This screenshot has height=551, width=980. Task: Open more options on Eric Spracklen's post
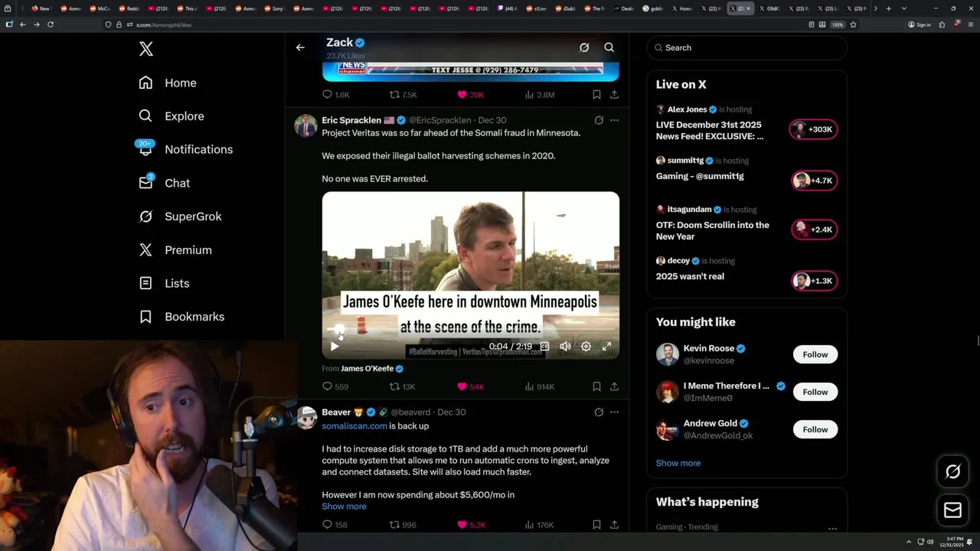coord(614,120)
